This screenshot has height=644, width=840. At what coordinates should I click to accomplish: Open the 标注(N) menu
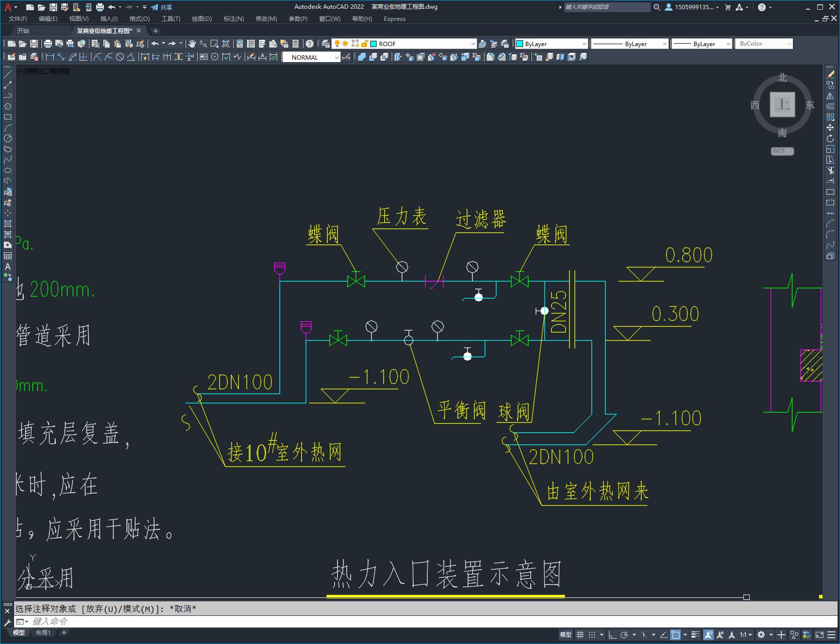pos(233,18)
